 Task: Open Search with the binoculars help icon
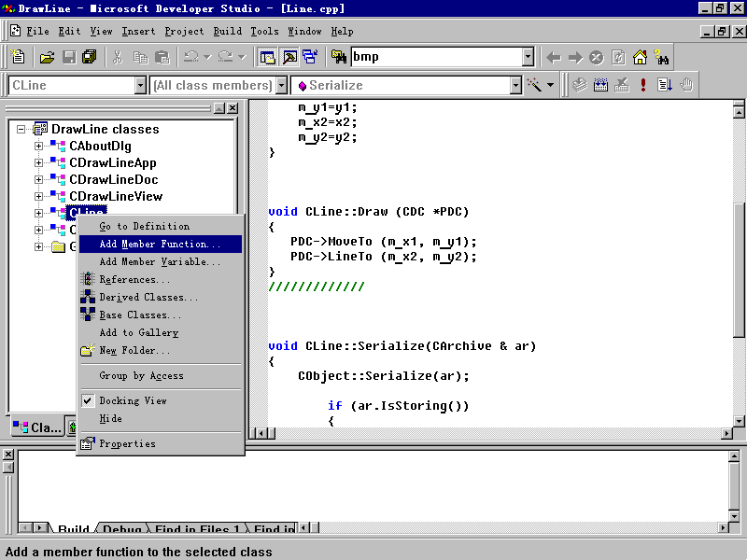661,58
